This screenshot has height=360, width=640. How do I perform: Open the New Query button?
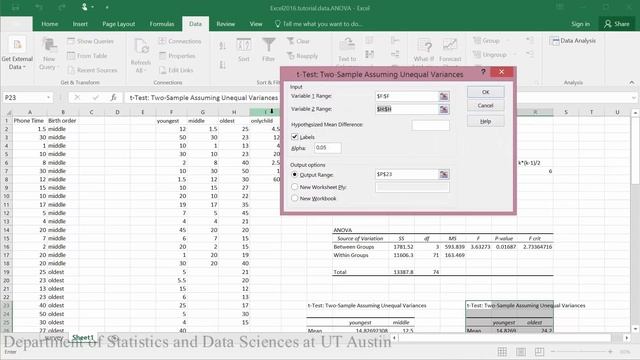click(49, 53)
